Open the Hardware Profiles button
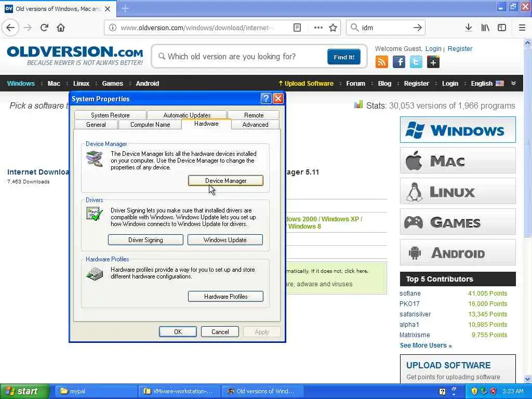Screen dimensions: 532x399 pos(225,297)
